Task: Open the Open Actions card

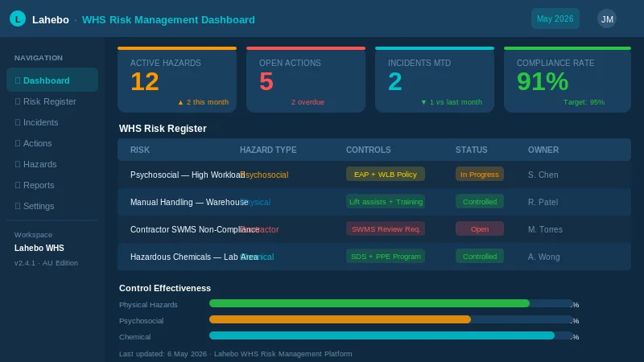Action: [306, 80]
